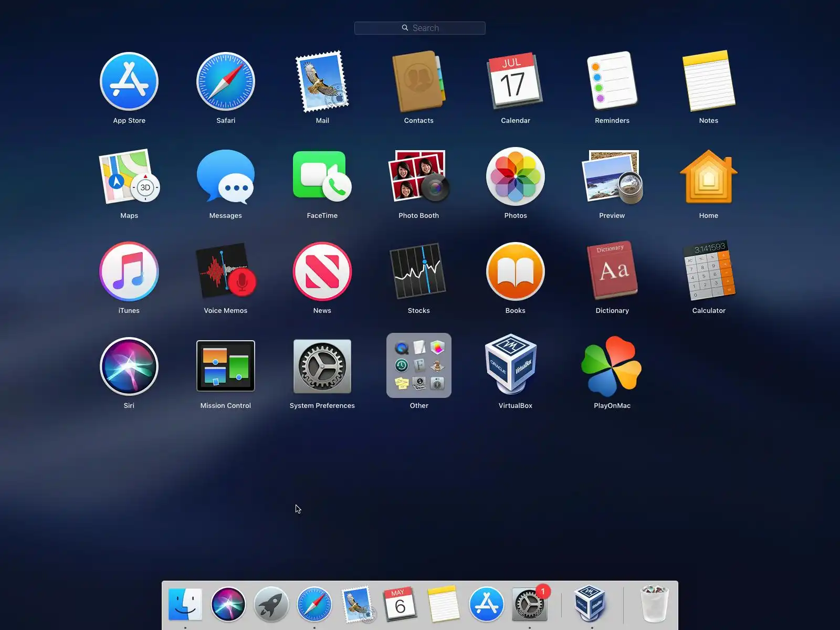Open App Store from the Dock
The image size is (840, 630).
487,604
